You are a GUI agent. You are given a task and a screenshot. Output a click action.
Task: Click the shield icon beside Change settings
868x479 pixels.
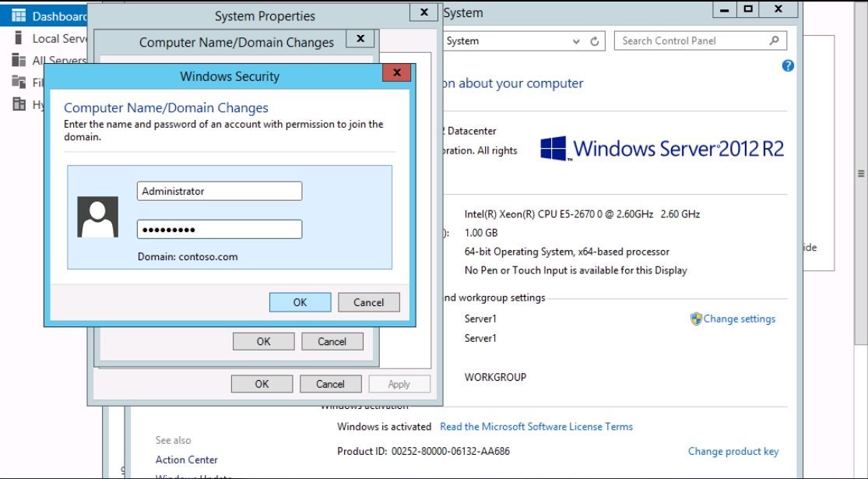pyautogui.click(x=696, y=319)
